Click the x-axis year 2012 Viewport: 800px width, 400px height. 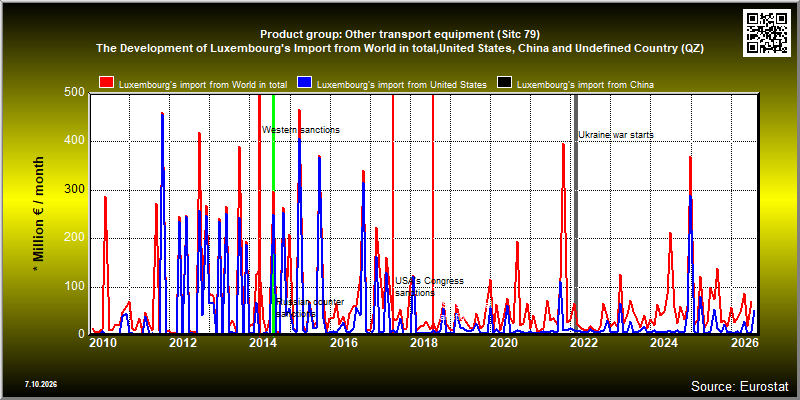183,342
